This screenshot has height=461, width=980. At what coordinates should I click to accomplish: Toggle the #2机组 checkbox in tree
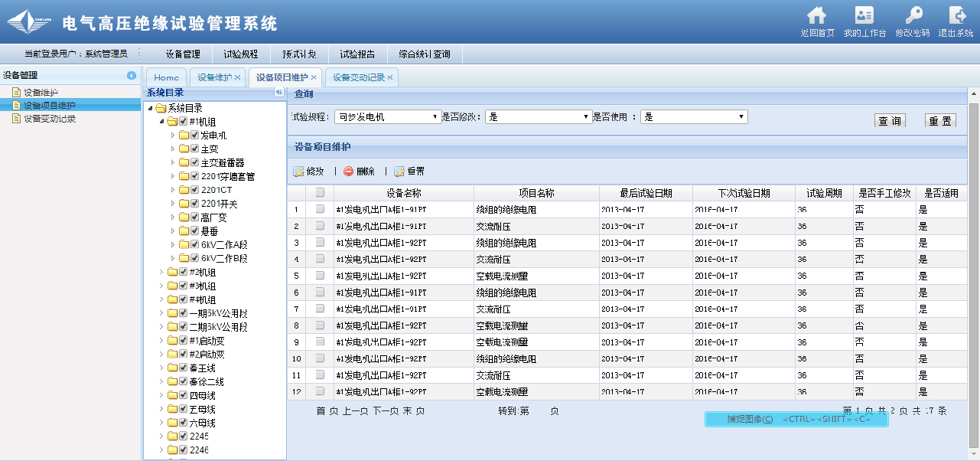(x=183, y=272)
